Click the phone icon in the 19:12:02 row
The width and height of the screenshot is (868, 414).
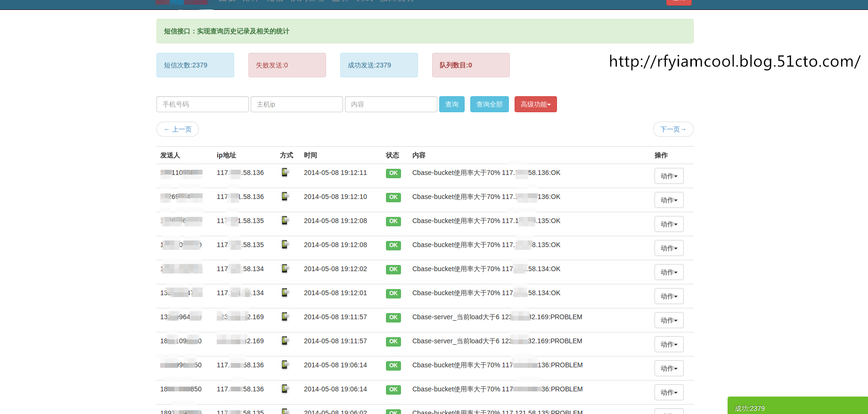(x=285, y=269)
